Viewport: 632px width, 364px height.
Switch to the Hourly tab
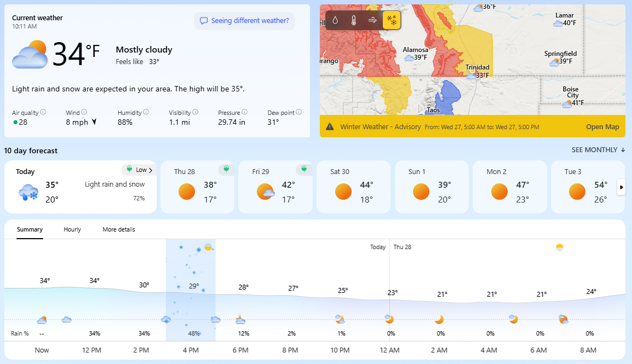72,229
